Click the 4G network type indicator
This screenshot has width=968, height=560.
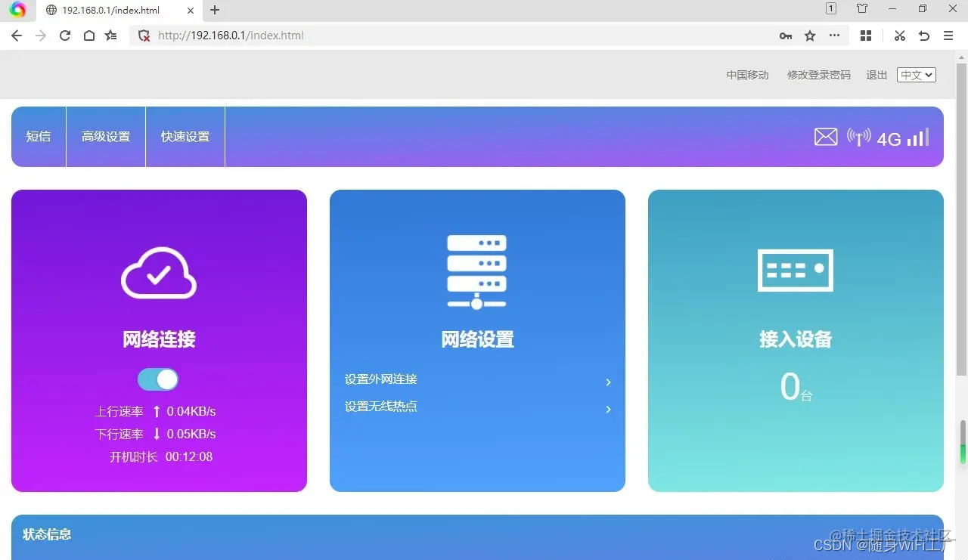tap(889, 139)
